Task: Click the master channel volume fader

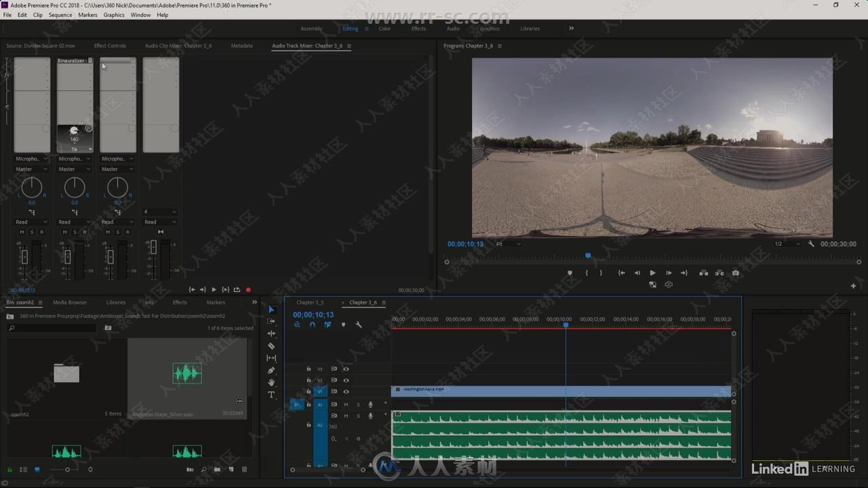Action: [153, 249]
